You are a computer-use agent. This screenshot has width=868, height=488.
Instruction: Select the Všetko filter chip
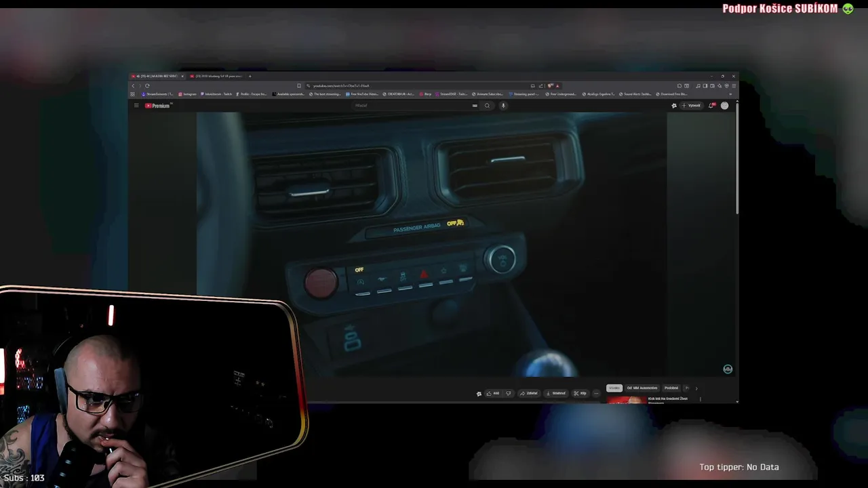coord(614,388)
